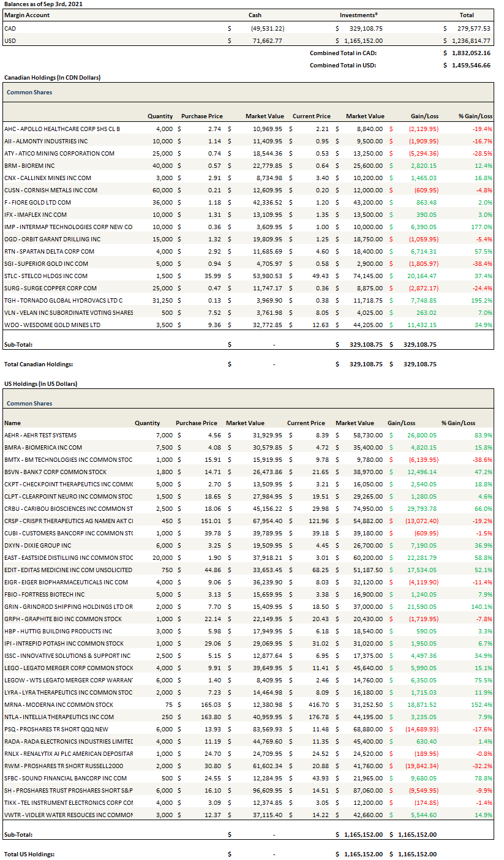The image size is (504, 860).
Task: Select the AEHR - AEHR Test Systems cell
Action: [40, 435]
